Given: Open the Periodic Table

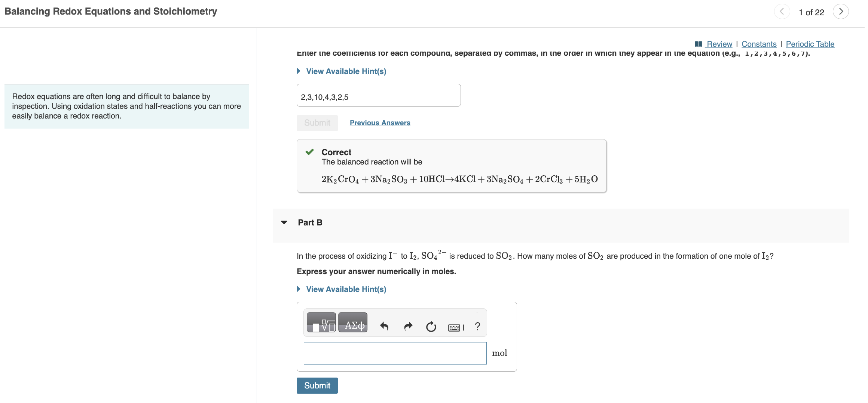Looking at the screenshot, I should coord(810,44).
